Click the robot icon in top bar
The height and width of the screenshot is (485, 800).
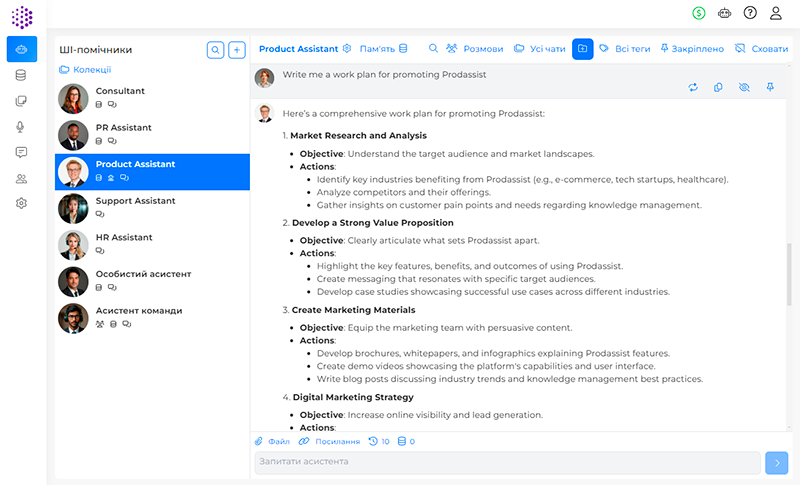pos(724,13)
